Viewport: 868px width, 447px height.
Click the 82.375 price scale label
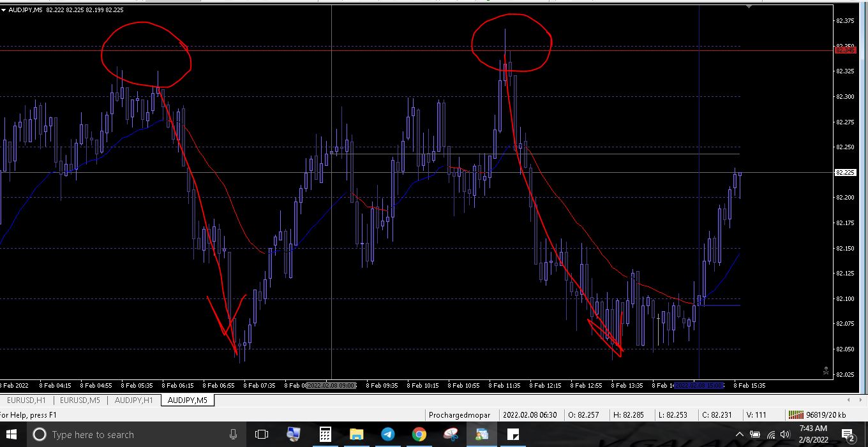click(x=844, y=21)
